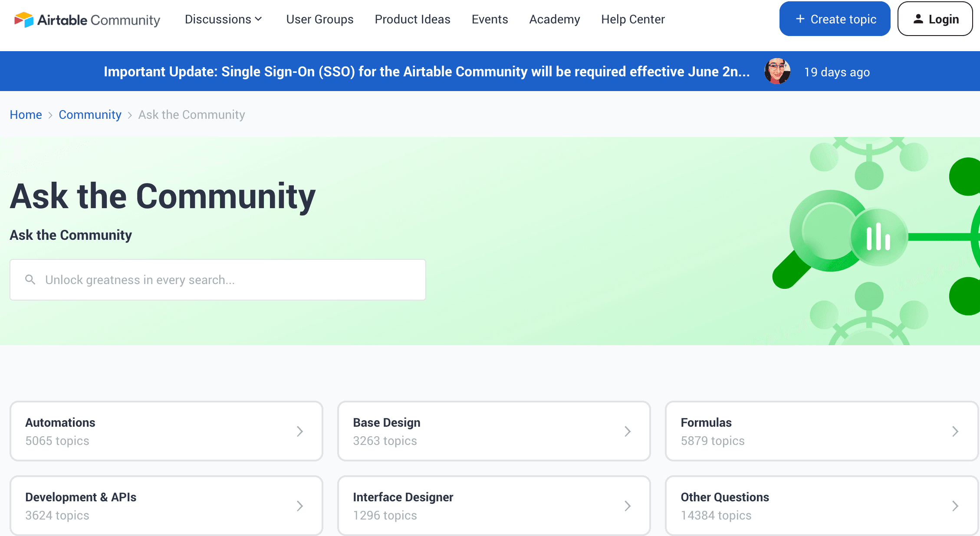Click the Base Design card chevron arrow
980x536 pixels.
coord(627,431)
